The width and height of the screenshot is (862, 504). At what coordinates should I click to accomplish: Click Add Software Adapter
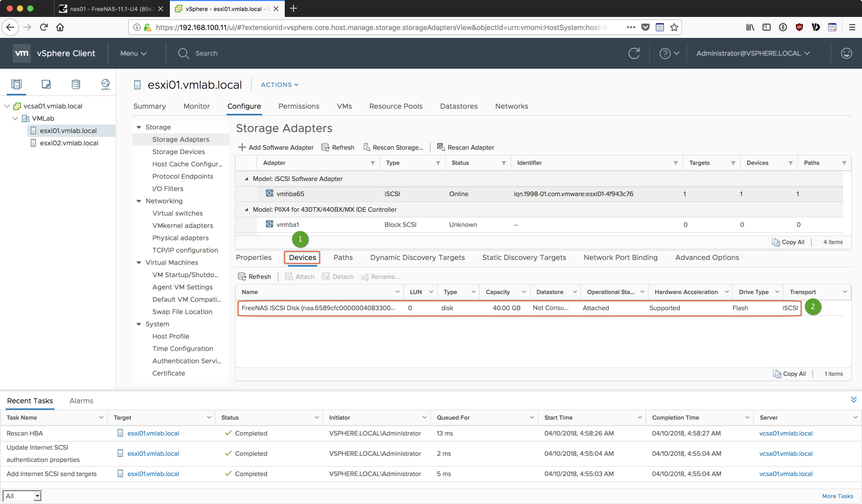(276, 147)
